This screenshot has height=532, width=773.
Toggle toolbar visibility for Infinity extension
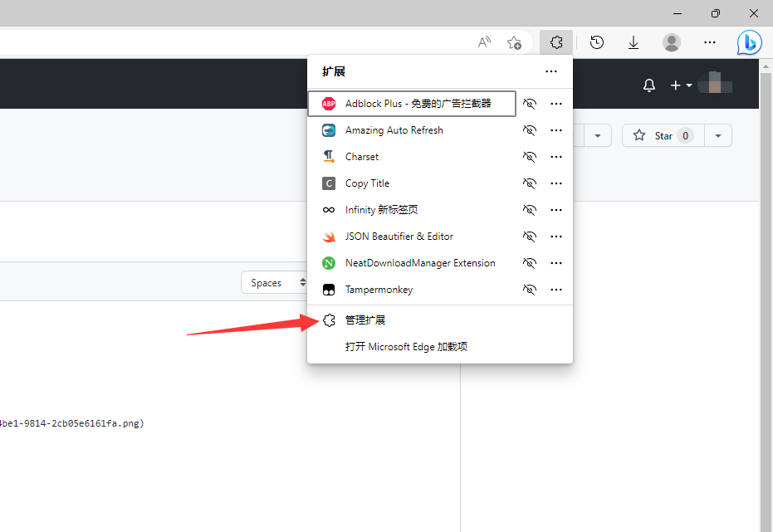click(x=530, y=210)
